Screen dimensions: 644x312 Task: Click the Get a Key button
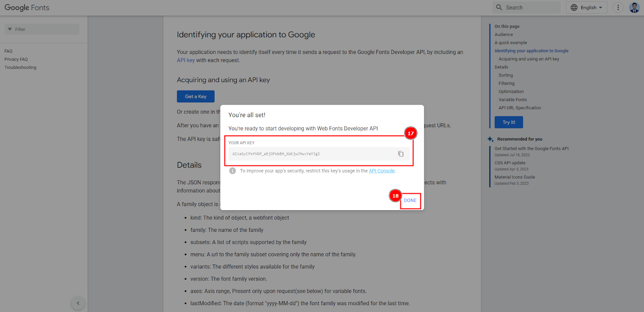pyautogui.click(x=196, y=96)
